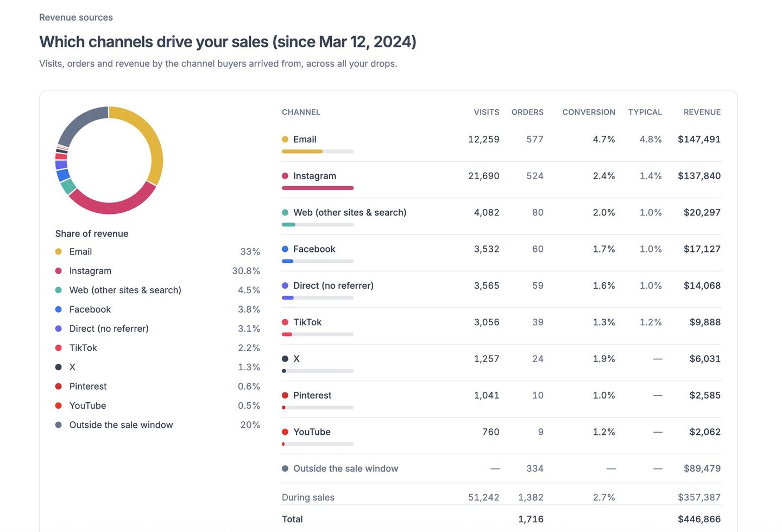The width and height of the screenshot is (782, 532).
Task: Click Instagram revenue value $137,840
Action: 699,176
